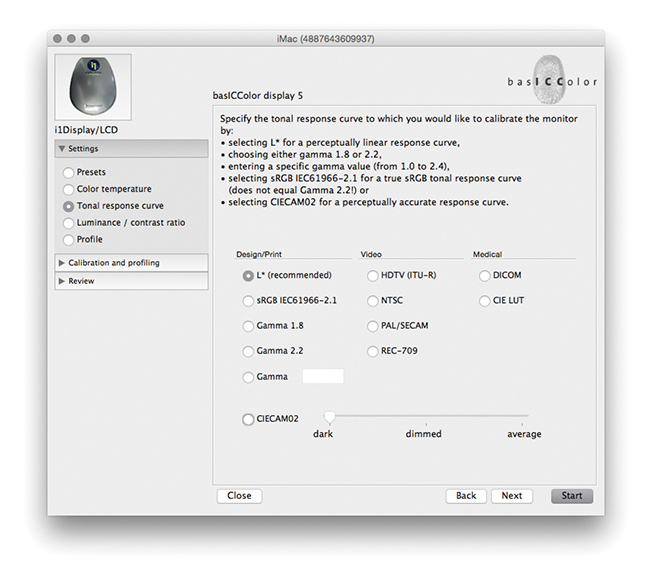Viewport: 652px width, 580px height.
Task: Choose the HDTV (ITU-R) video curve
Action: 373,276
